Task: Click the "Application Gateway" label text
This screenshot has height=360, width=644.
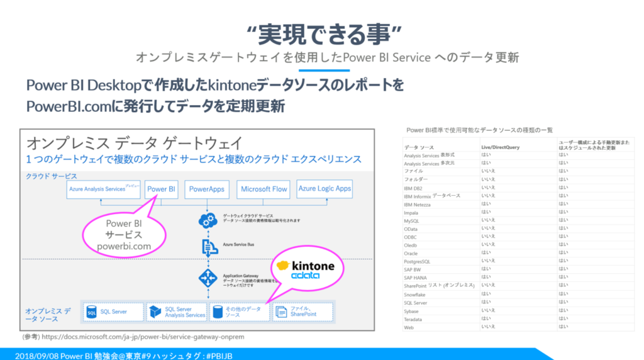Action: pos(241,276)
